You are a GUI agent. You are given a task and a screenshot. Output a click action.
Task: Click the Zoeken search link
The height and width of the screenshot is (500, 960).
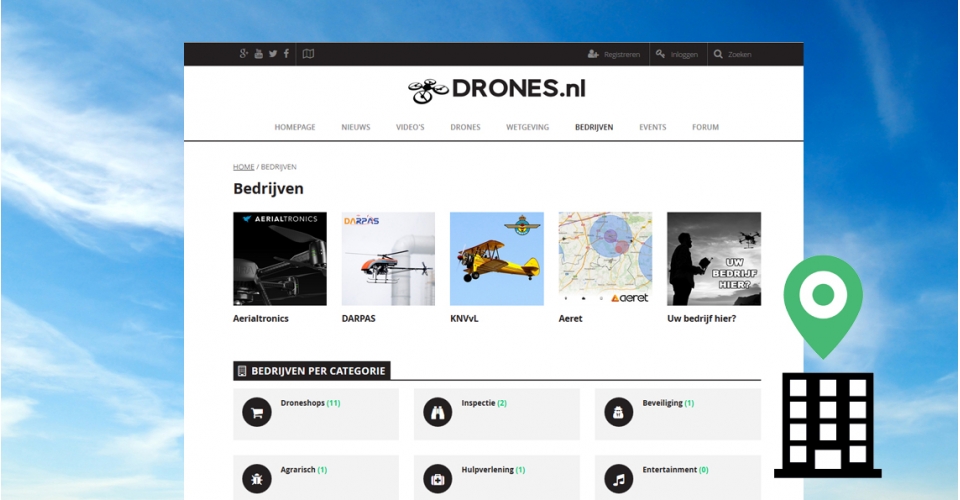pos(740,54)
